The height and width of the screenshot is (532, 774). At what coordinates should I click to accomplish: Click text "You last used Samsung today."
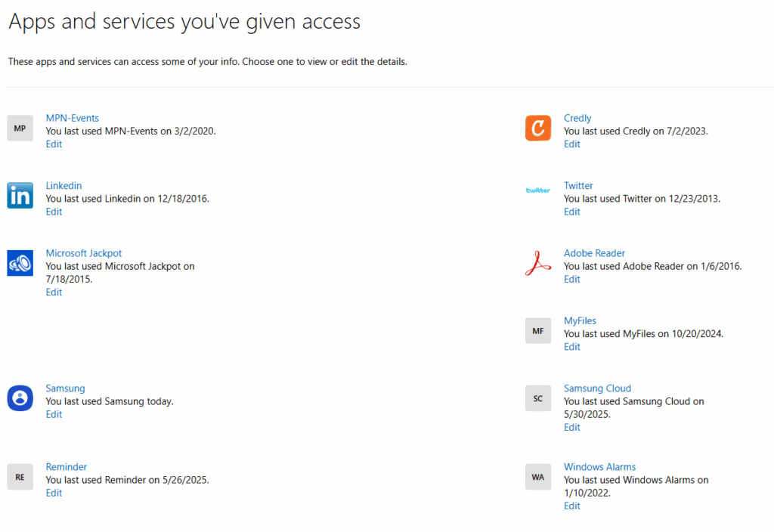coord(110,402)
